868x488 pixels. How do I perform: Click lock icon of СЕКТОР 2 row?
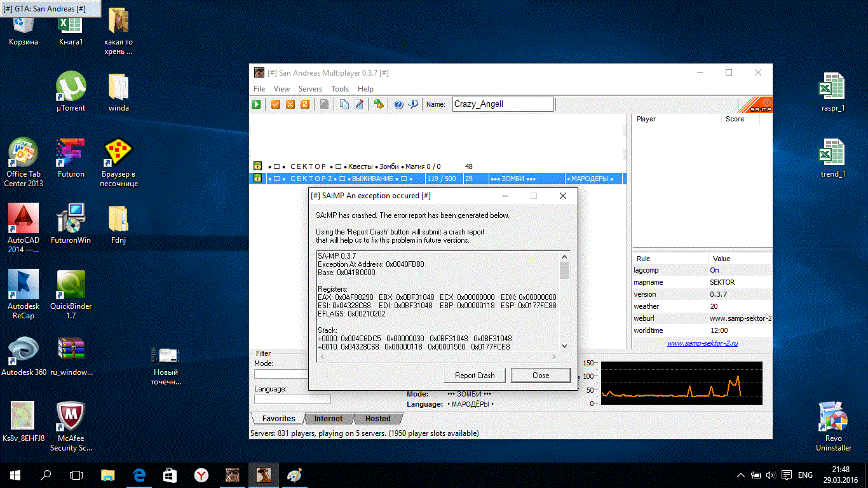tap(258, 179)
